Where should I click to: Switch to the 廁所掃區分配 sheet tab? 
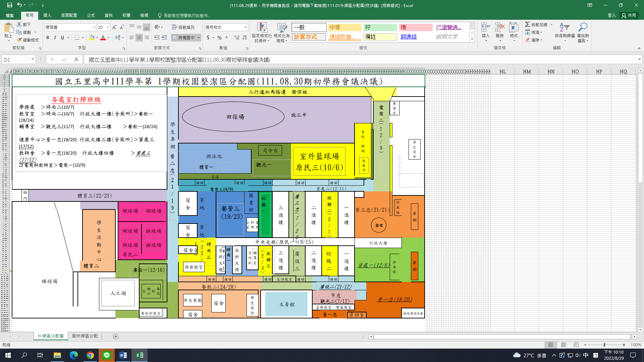pos(85,336)
